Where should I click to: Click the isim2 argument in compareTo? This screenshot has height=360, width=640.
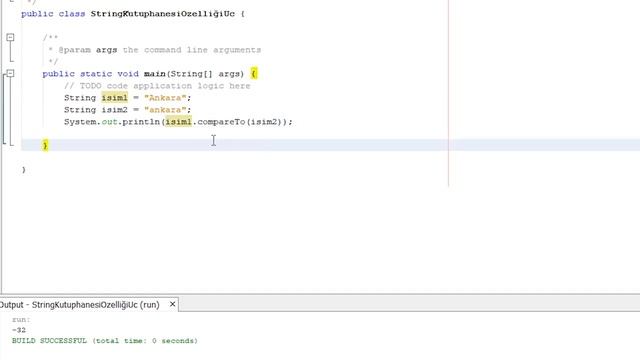coord(264,122)
